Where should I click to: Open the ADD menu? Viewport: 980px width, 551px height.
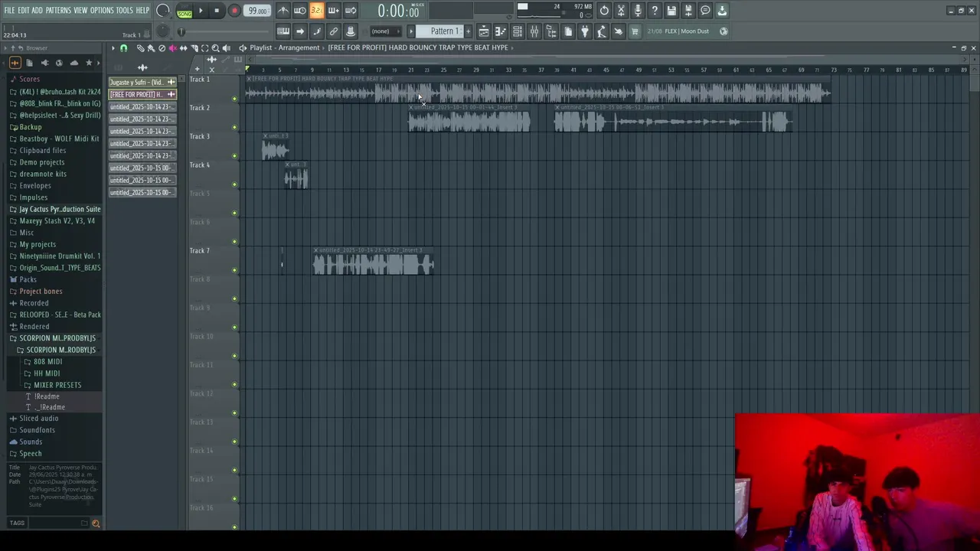37,10
